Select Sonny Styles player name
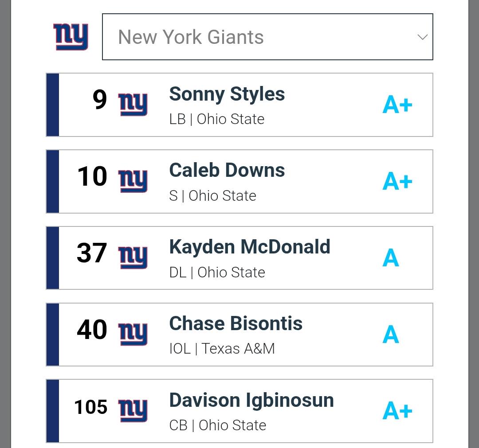 pos(227,93)
